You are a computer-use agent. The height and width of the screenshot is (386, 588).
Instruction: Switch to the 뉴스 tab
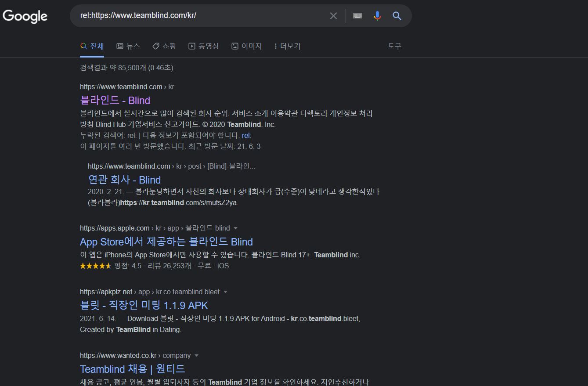tap(128, 46)
